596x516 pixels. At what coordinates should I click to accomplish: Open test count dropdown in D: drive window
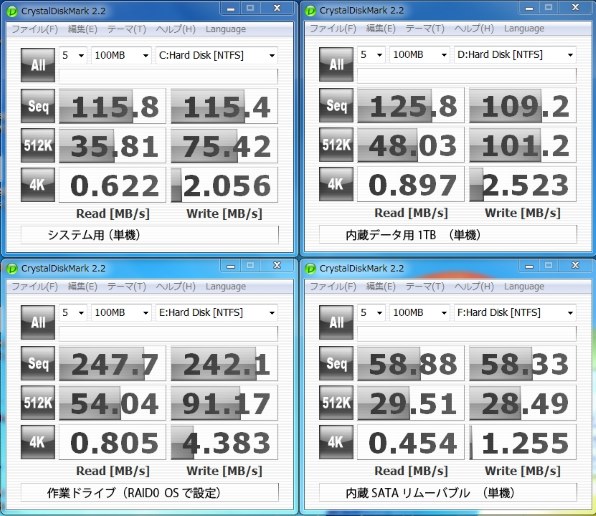(371, 55)
